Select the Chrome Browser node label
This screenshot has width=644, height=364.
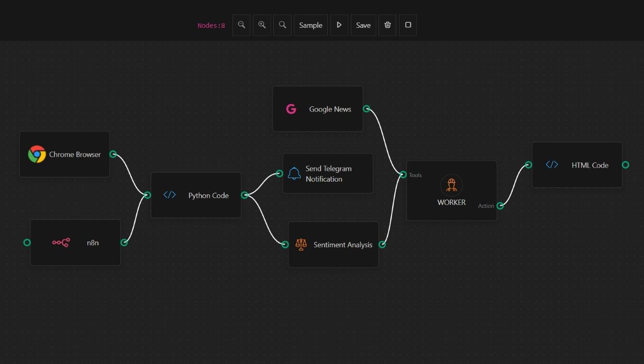pos(75,155)
